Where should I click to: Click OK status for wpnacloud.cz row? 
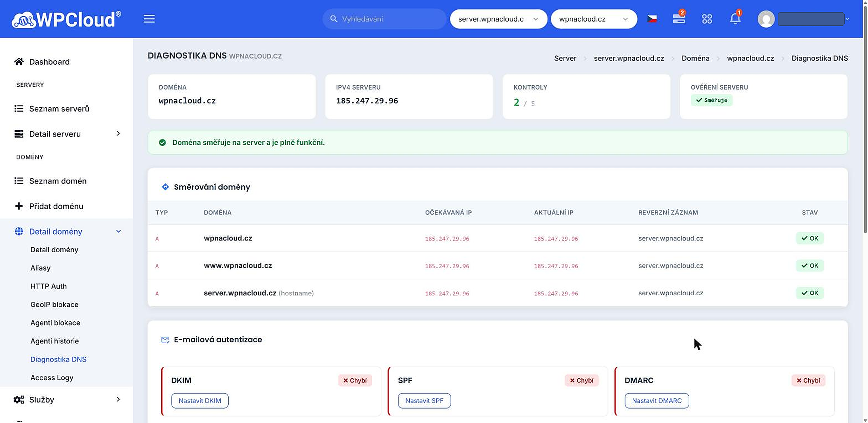click(x=810, y=238)
